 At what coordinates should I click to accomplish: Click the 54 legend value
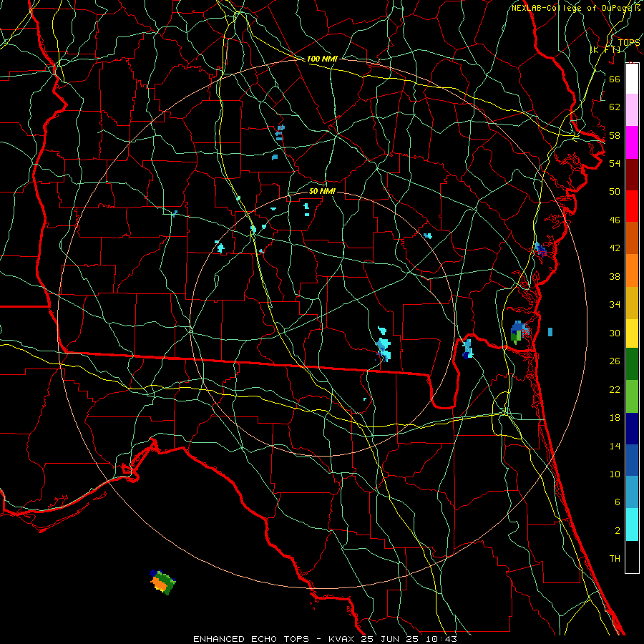(615, 163)
